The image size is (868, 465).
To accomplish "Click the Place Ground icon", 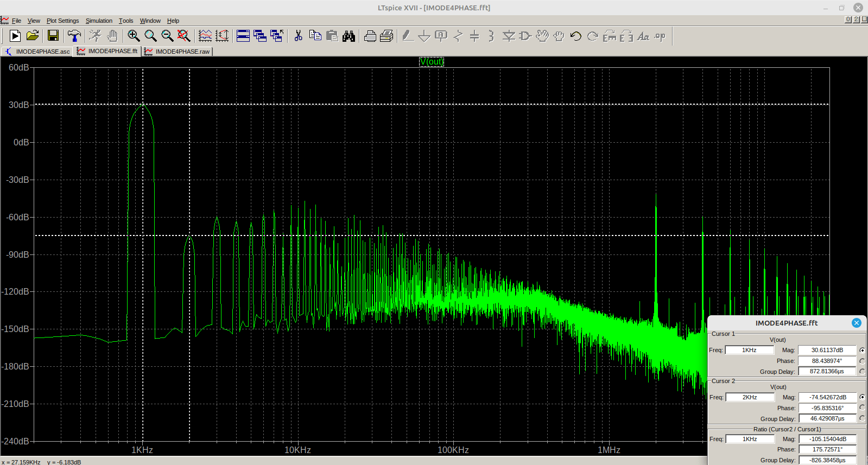I will 425,36.
